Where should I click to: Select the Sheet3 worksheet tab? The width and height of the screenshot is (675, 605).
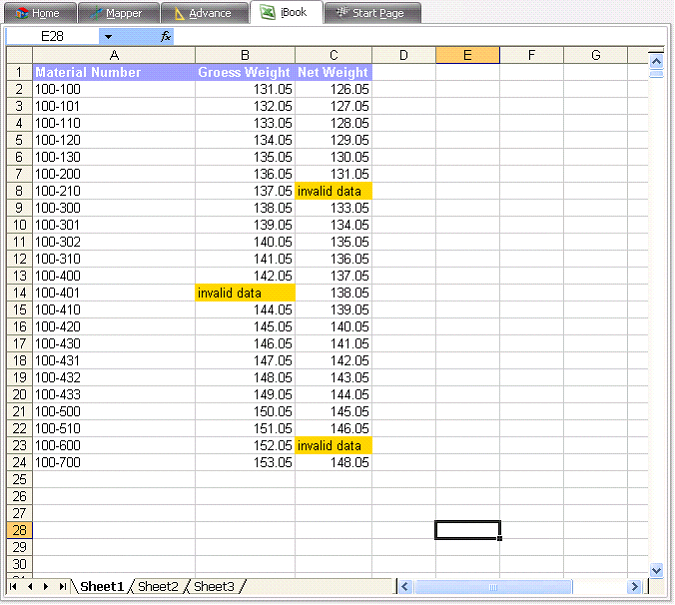pyautogui.click(x=214, y=587)
